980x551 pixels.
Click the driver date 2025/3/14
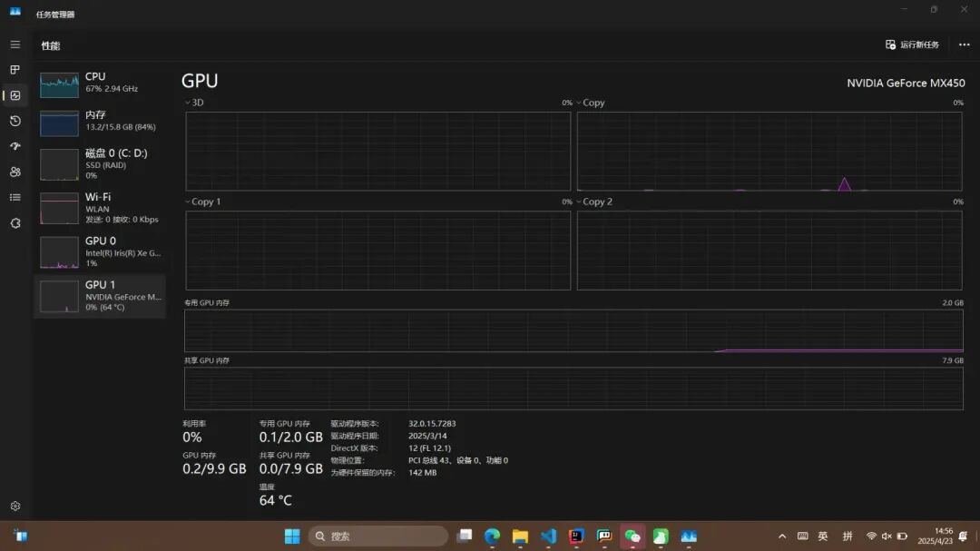pos(427,436)
